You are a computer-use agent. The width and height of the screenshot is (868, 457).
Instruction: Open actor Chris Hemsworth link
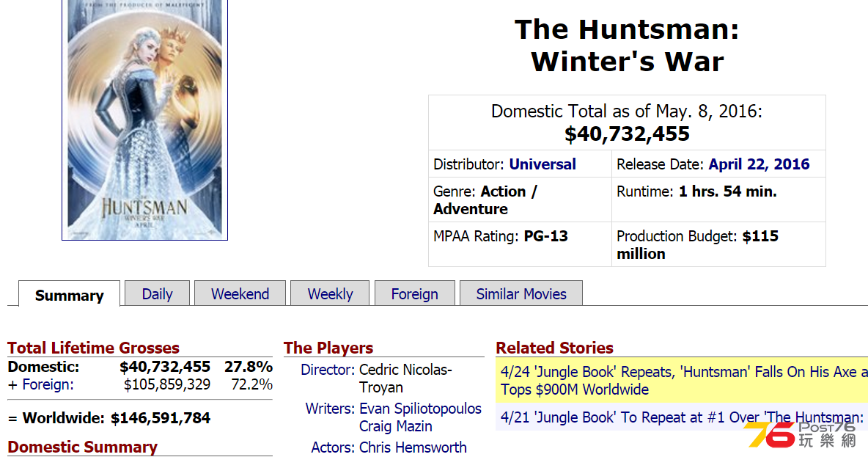pyautogui.click(x=413, y=447)
